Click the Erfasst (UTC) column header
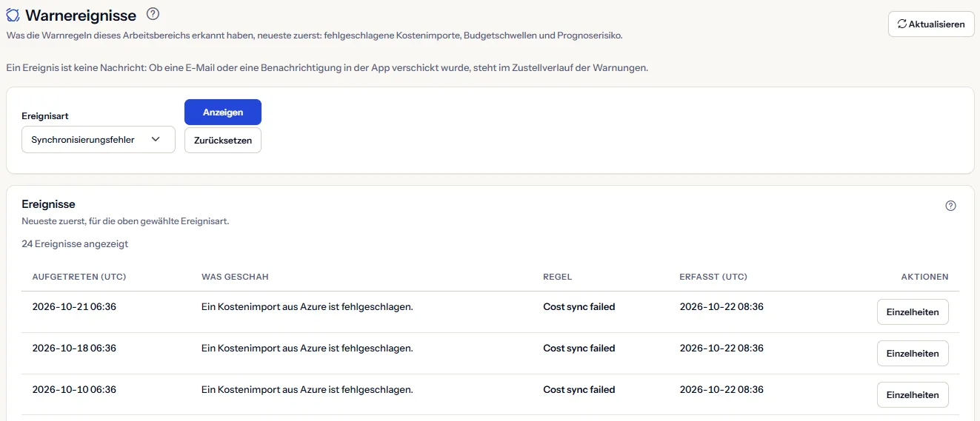 point(713,277)
